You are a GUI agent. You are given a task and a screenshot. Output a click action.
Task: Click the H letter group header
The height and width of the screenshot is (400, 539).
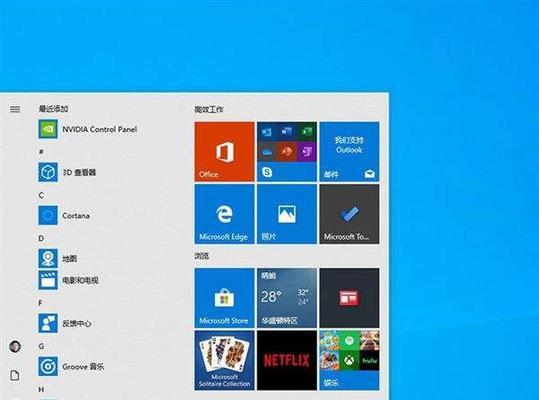pos(41,389)
